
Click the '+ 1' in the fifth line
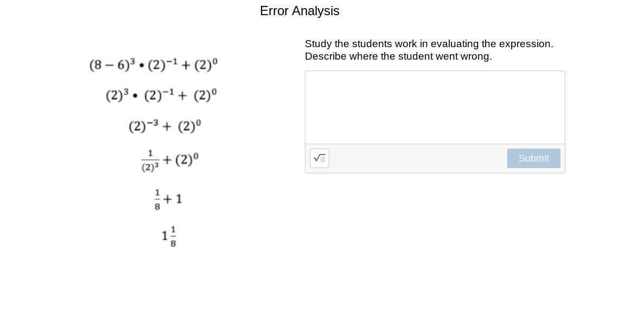[174, 199]
